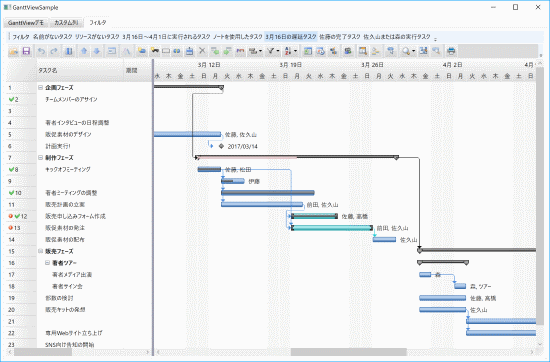This screenshot has height=362, width=550.
Task: Open the A-Z sort dropdown
Action: point(290,51)
